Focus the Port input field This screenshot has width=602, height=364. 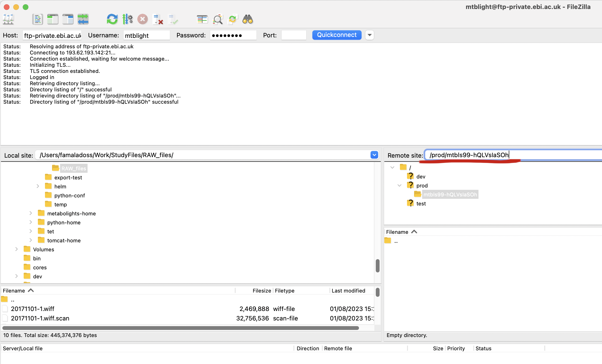[294, 36]
